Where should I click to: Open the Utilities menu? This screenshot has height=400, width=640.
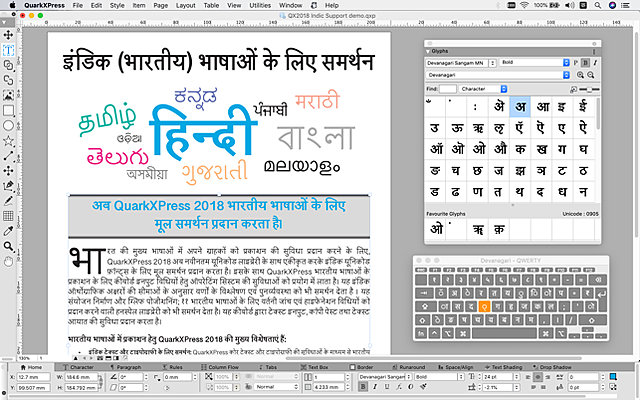tap(260, 5)
